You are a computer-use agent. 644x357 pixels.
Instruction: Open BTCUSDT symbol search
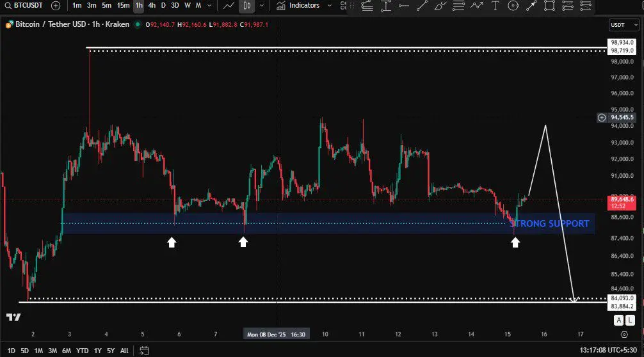24,5
